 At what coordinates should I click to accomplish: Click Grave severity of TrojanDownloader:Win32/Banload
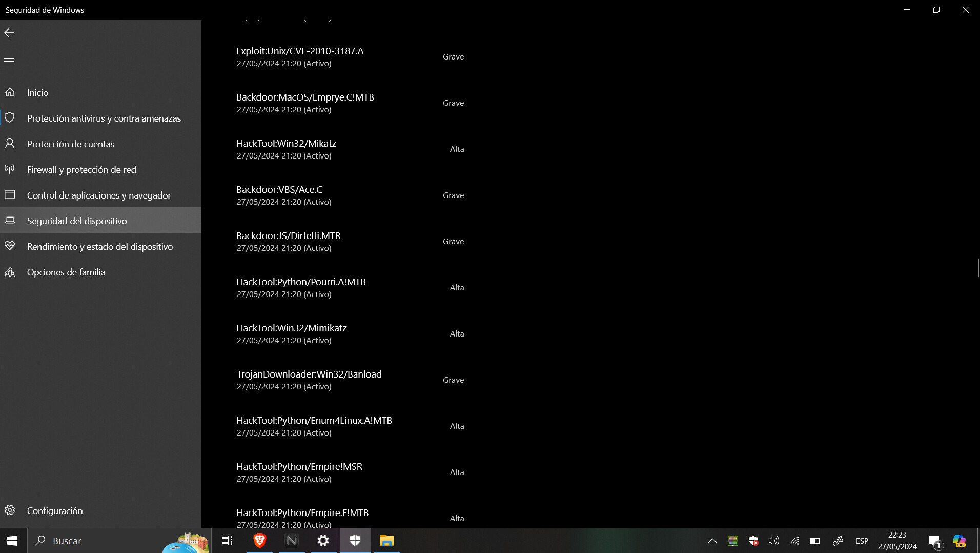(453, 380)
